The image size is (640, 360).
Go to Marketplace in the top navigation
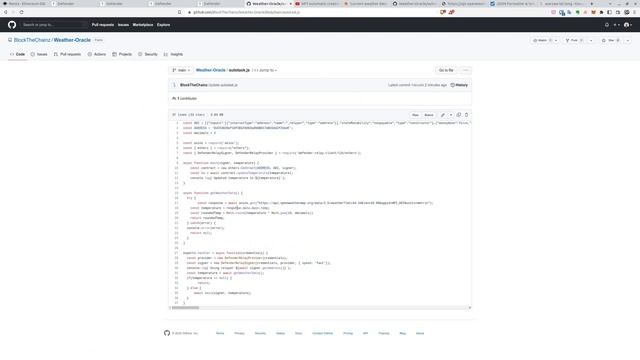coord(143,25)
